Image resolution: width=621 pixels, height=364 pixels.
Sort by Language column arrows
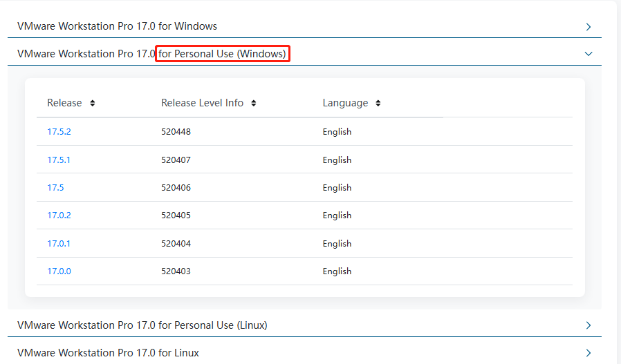coord(378,104)
